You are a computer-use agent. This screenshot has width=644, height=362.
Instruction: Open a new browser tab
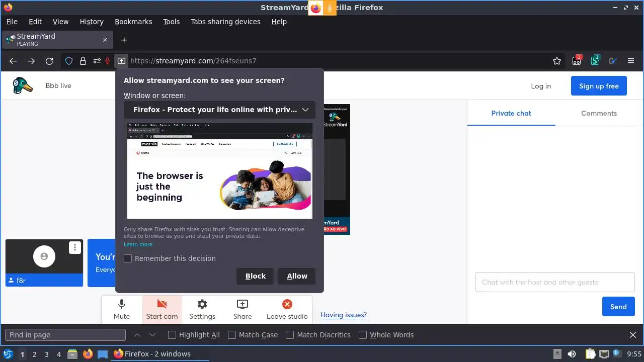point(124,40)
